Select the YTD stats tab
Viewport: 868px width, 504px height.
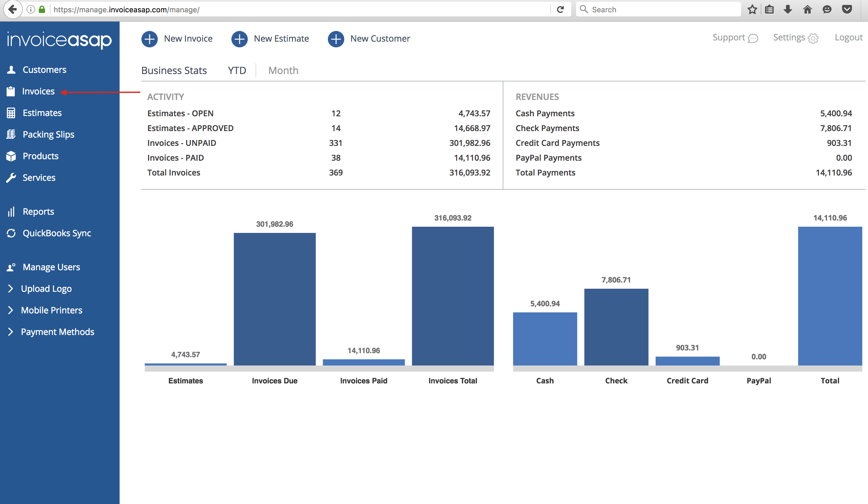point(237,70)
